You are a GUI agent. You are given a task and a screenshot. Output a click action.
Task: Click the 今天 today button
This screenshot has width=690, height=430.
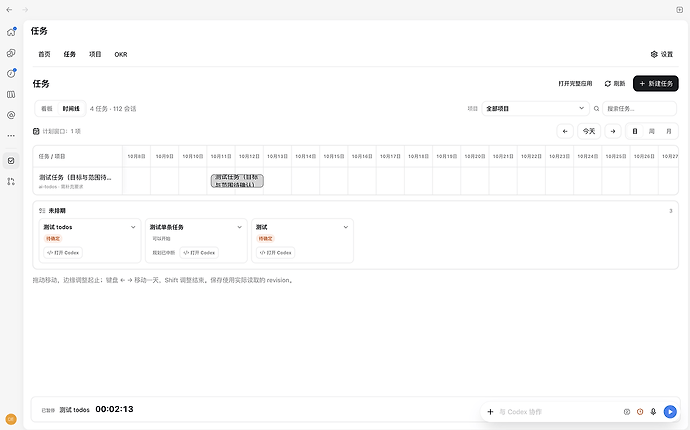589,131
